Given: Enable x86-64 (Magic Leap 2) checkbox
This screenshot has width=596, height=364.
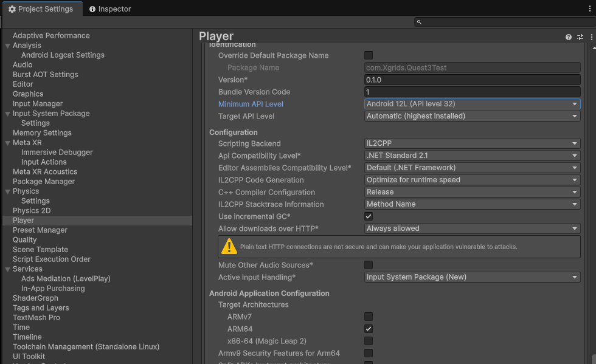Looking at the screenshot, I should (369, 341).
